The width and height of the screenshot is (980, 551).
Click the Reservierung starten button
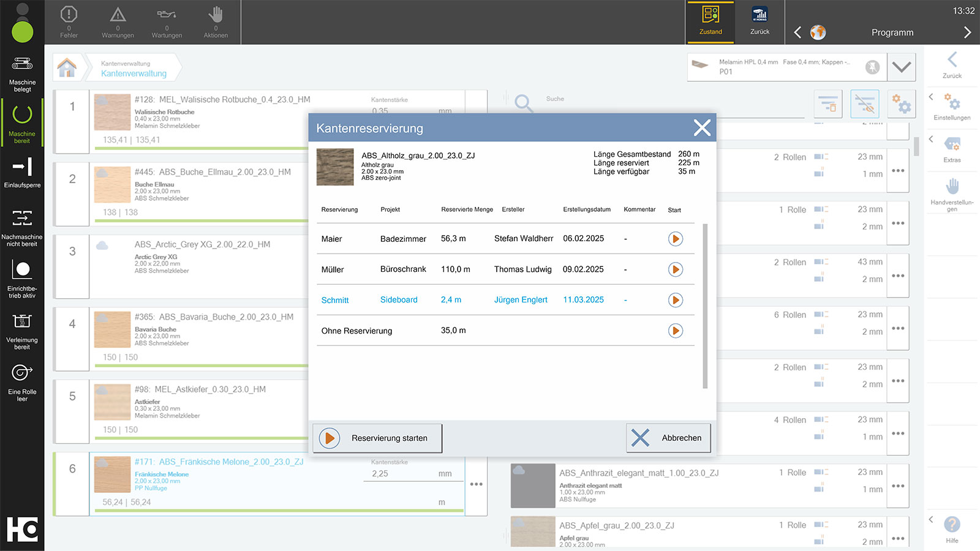point(377,438)
